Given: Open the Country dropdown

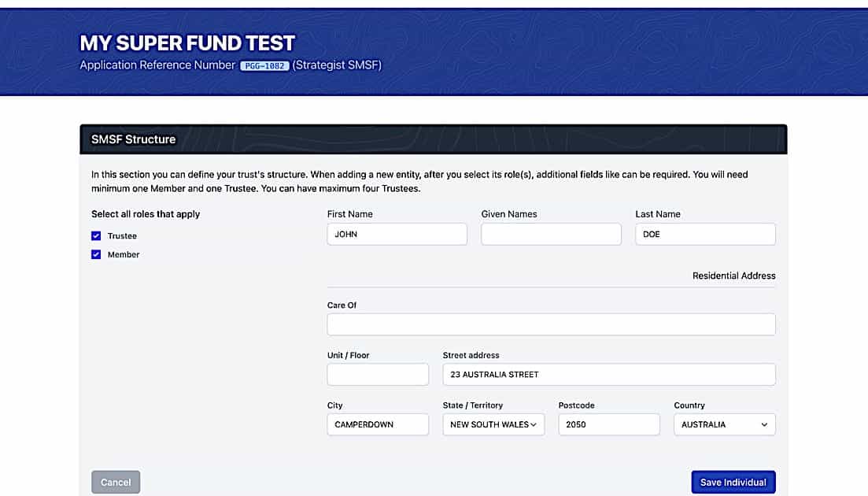Looking at the screenshot, I should click(723, 424).
